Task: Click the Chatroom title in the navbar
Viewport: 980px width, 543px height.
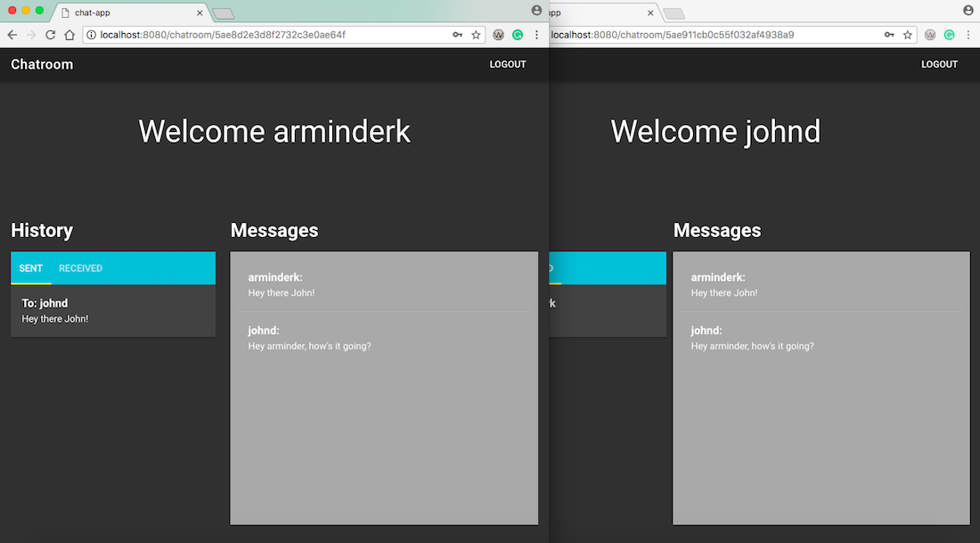Action: 42,64
